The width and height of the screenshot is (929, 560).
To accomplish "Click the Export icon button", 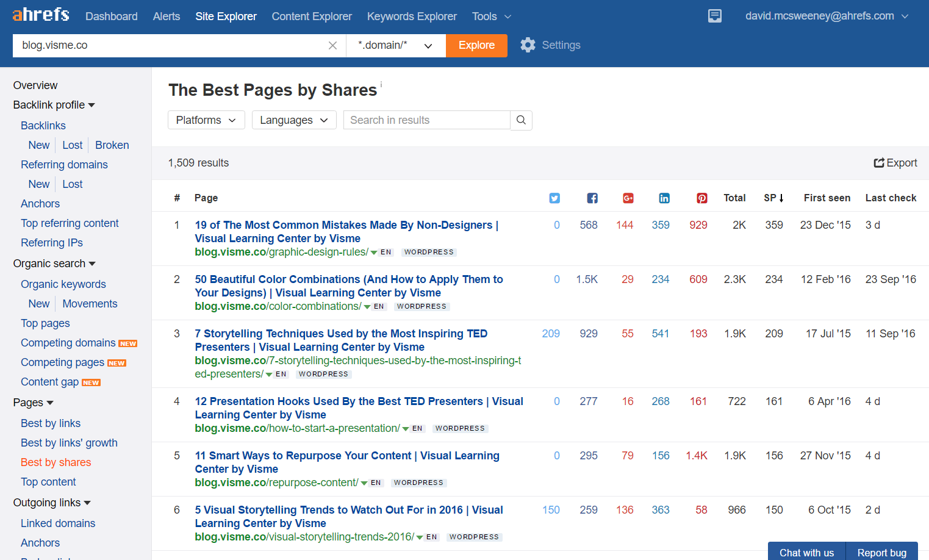I will (x=895, y=163).
